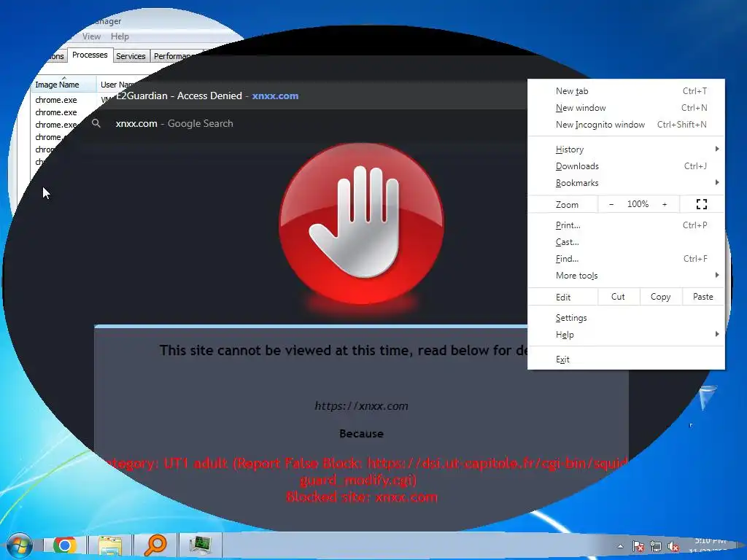Click the taskbar clock
The image size is (747, 560).
[710, 547]
